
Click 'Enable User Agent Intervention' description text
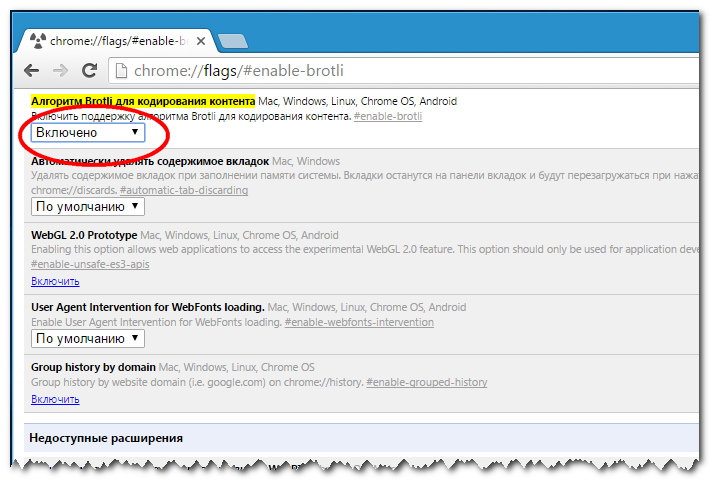(157, 322)
